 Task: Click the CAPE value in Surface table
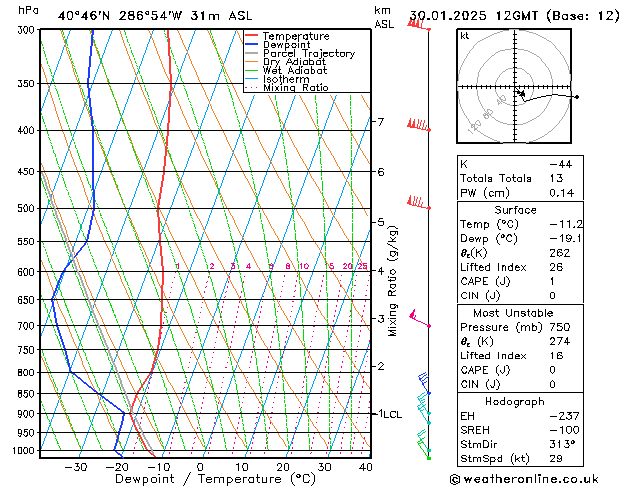552,281
